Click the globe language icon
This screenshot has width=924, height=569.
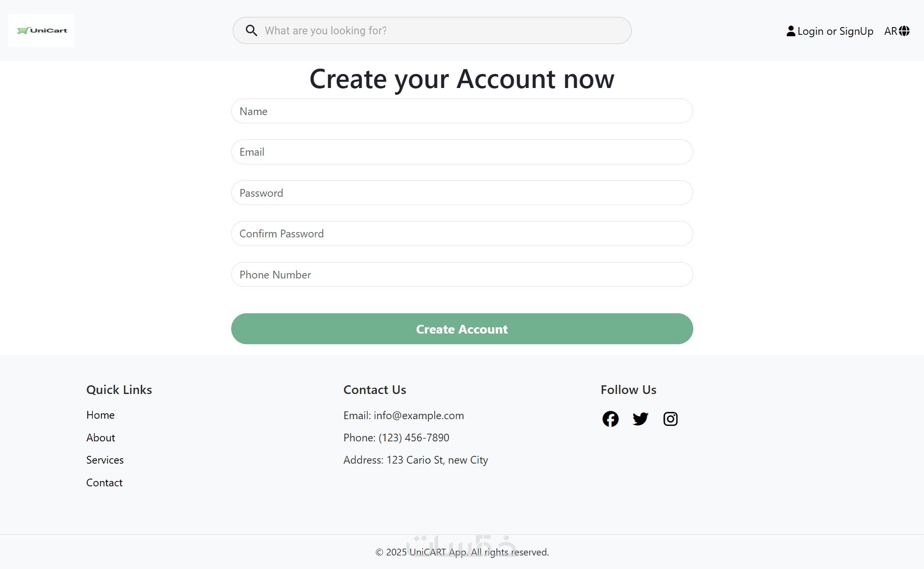click(x=904, y=31)
